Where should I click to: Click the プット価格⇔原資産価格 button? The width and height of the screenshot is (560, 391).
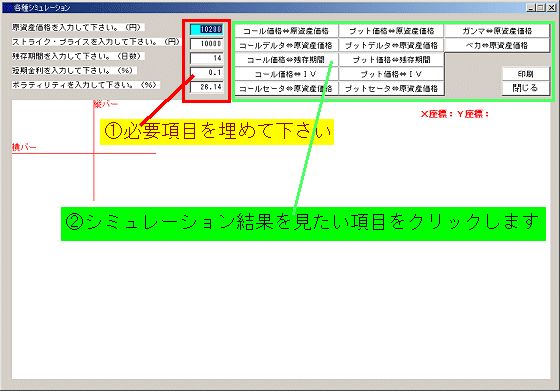pyautogui.click(x=391, y=31)
